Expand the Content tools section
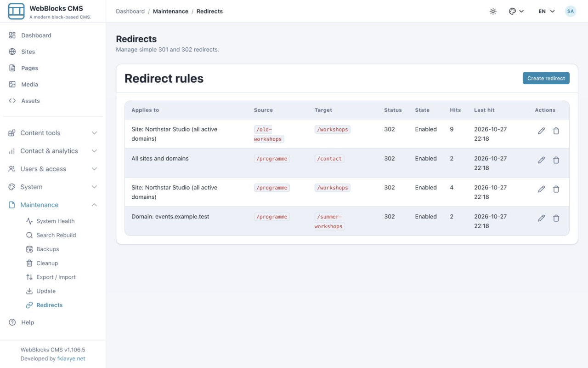The image size is (588, 368). click(53, 133)
